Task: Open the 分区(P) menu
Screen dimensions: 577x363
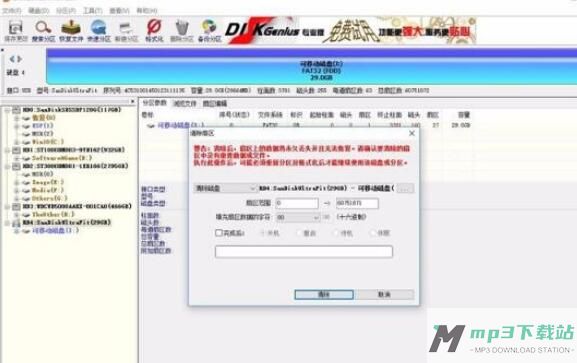Action: pos(66,11)
